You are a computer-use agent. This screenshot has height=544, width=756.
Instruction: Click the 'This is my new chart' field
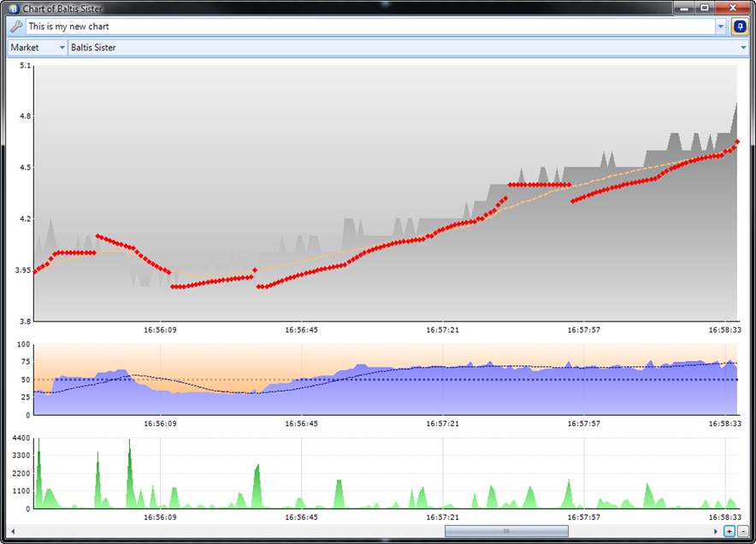point(371,27)
